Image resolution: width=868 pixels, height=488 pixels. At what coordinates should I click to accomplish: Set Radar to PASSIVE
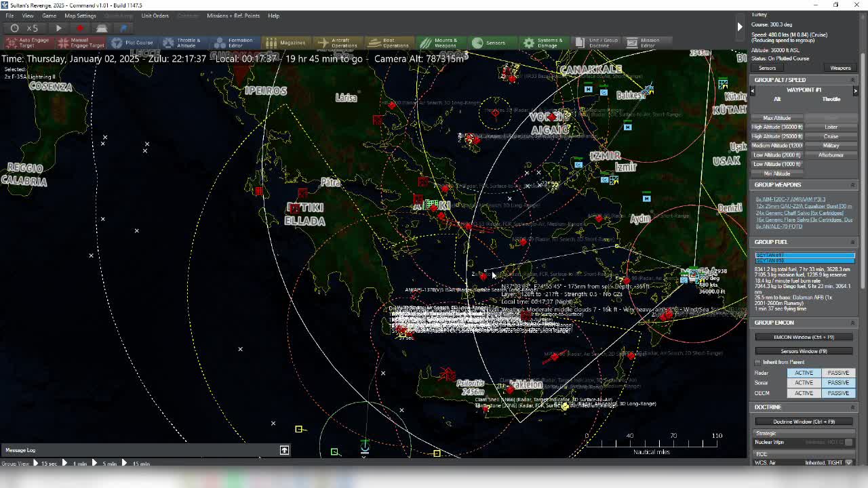(838, 373)
